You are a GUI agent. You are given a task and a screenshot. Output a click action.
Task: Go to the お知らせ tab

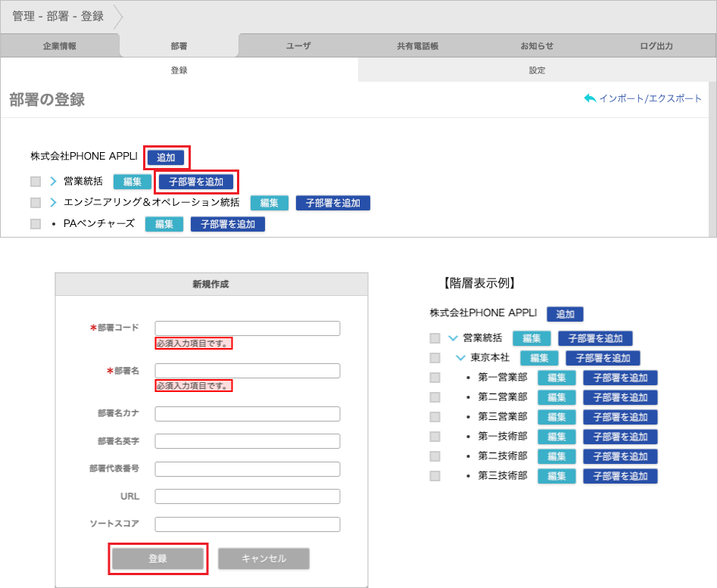pyautogui.click(x=537, y=45)
